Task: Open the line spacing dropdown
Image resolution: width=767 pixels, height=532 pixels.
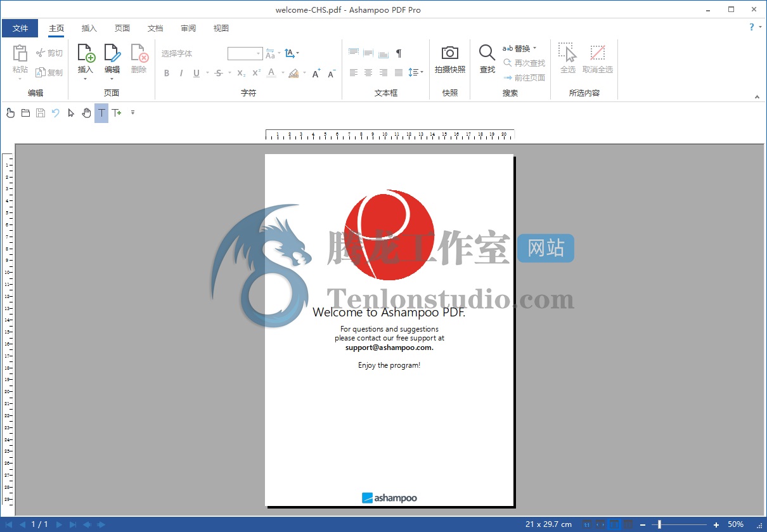Action: 416,73
